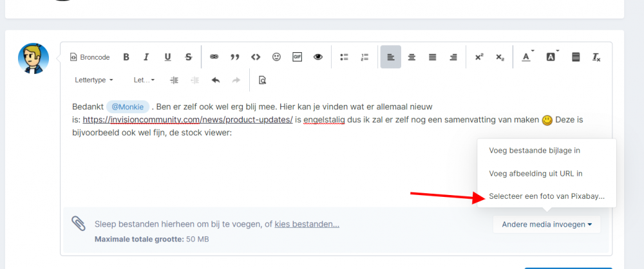The width and height of the screenshot is (644, 269).
Task: Open the invisioncommunity product-updates link
Action: click(187, 120)
